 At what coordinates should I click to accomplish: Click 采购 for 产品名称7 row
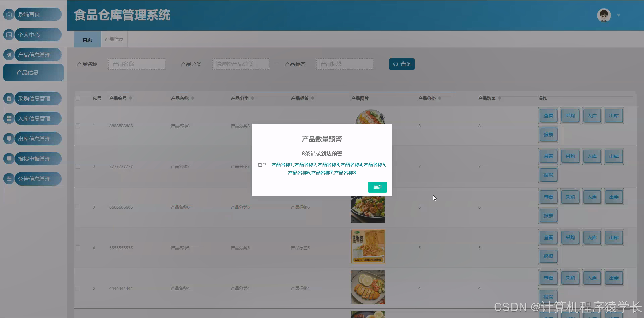570,156
